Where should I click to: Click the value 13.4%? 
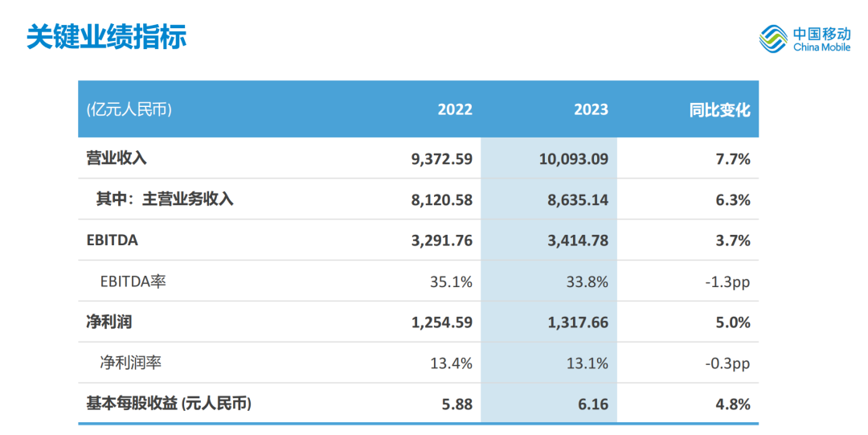pos(451,363)
